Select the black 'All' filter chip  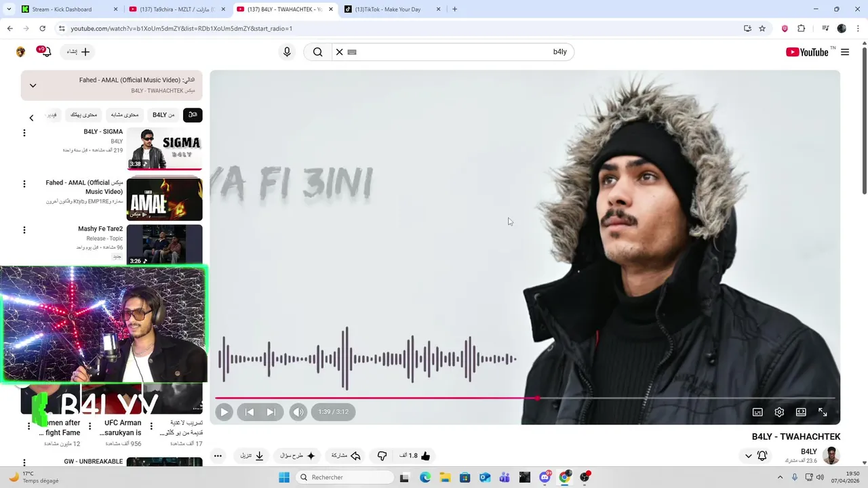click(193, 115)
